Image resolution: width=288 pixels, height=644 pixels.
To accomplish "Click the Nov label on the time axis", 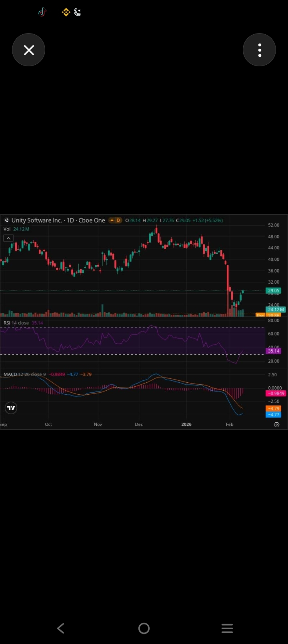I will tap(98, 424).
